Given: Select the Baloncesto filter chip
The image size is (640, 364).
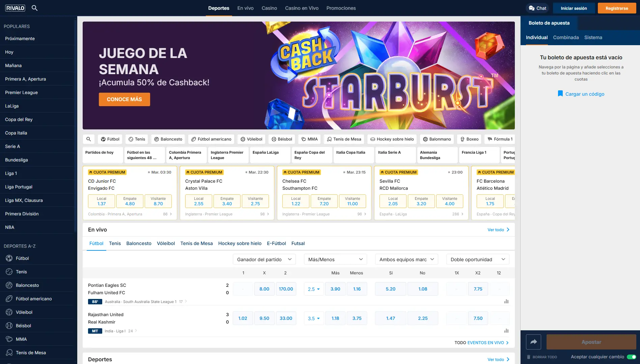Looking at the screenshot, I should (x=168, y=139).
